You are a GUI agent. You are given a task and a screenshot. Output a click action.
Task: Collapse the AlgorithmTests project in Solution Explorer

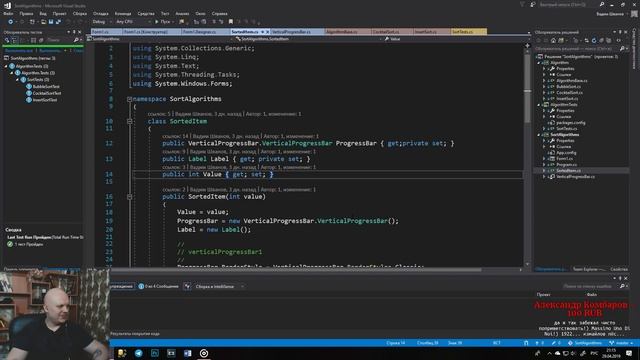[x=539, y=104]
